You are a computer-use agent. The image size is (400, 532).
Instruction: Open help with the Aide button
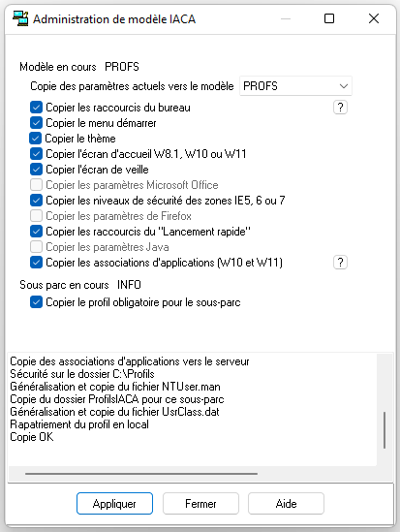tap(286, 504)
